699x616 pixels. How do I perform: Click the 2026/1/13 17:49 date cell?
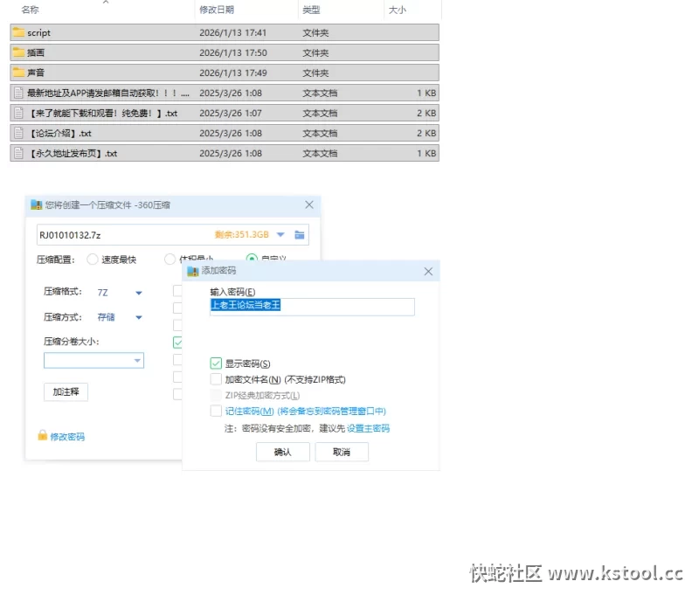[233, 73]
